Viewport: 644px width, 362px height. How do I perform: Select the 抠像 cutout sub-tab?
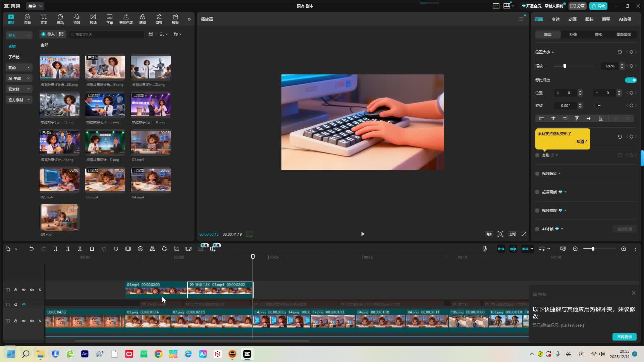point(573,35)
